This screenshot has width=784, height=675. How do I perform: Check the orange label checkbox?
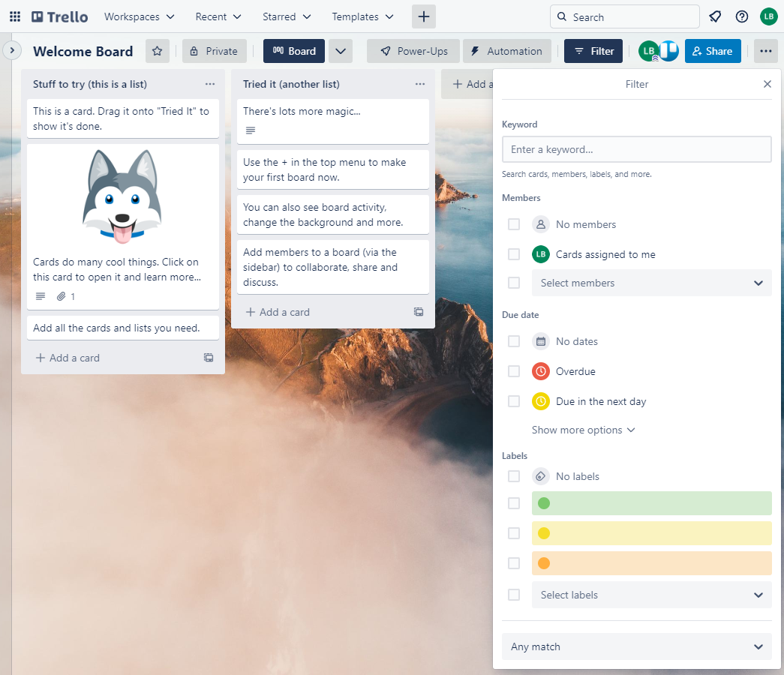(513, 563)
